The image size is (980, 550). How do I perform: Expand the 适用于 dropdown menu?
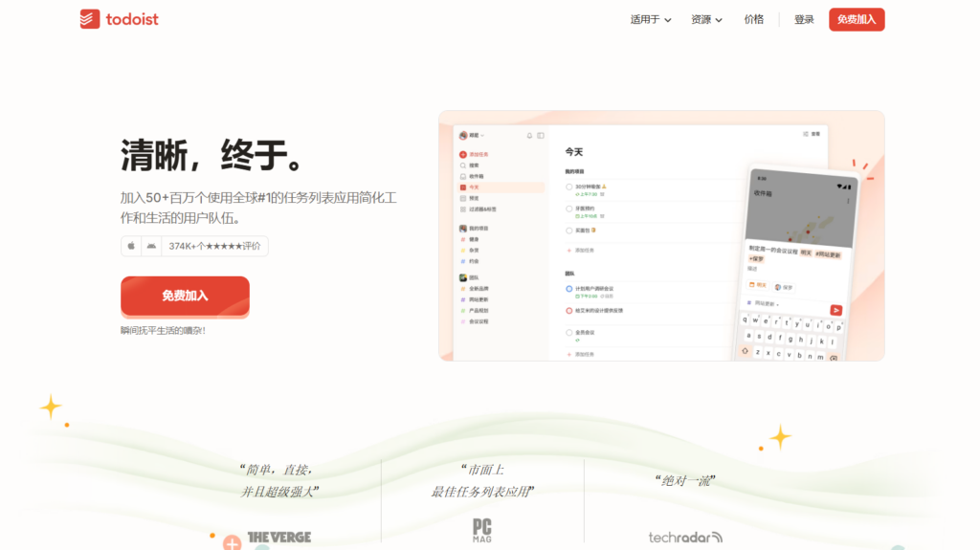[651, 19]
